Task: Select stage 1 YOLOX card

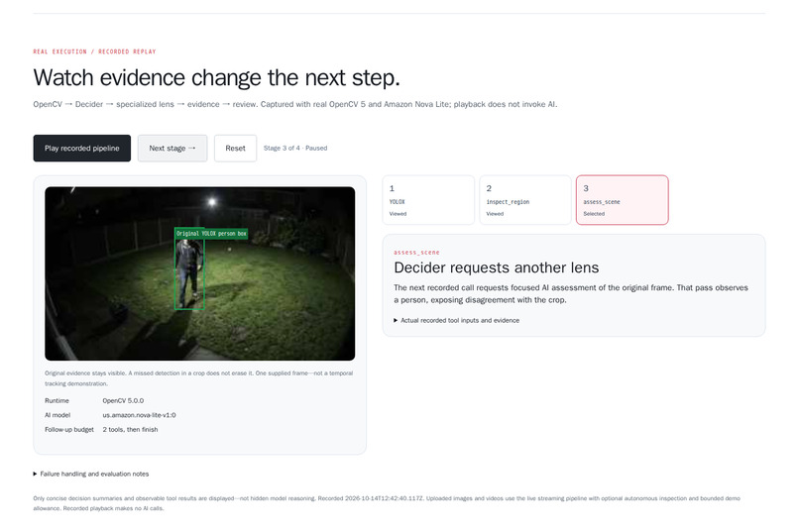Action: pos(428,200)
